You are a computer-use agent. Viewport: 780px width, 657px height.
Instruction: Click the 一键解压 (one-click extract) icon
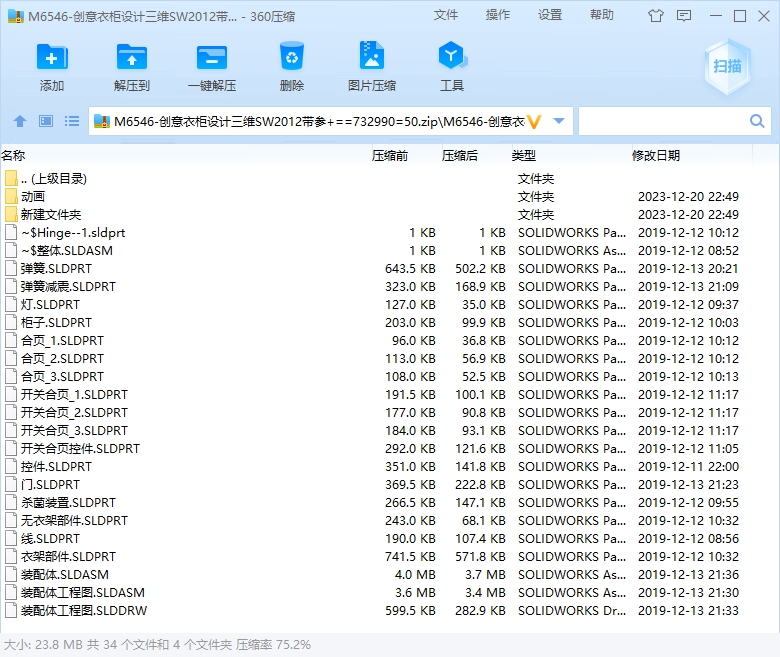pyautogui.click(x=211, y=57)
